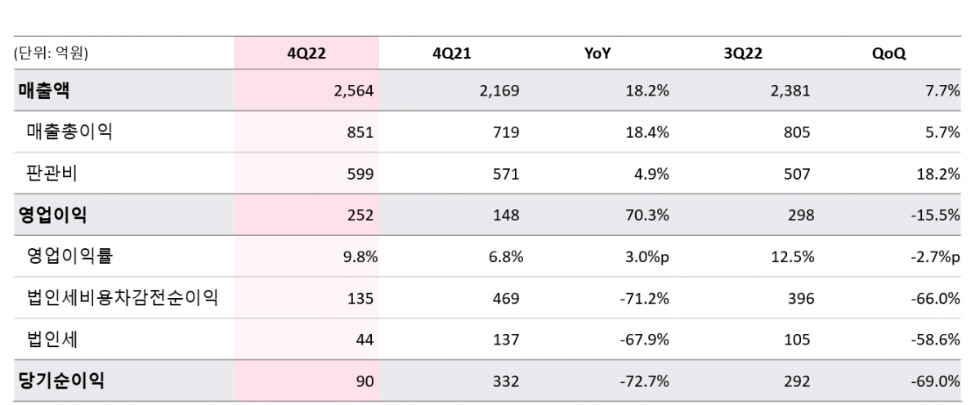Click the QoQ column header
The height and width of the screenshot is (405, 980).
pyautogui.click(x=889, y=54)
